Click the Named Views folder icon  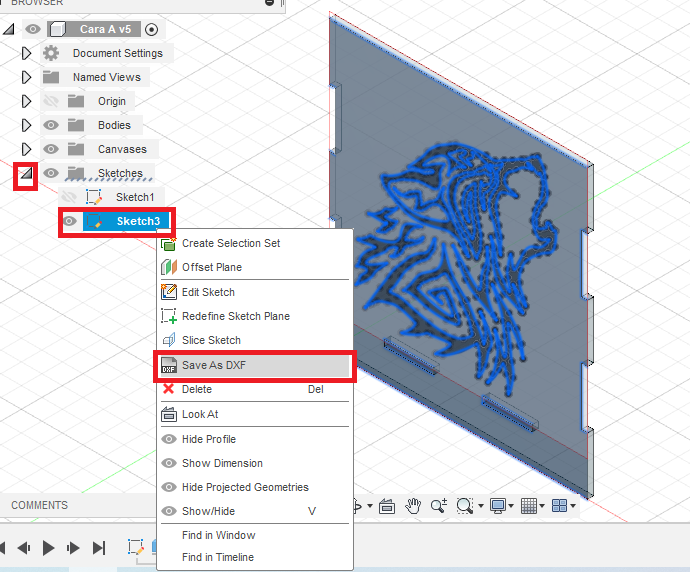click(x=51, y=77)
